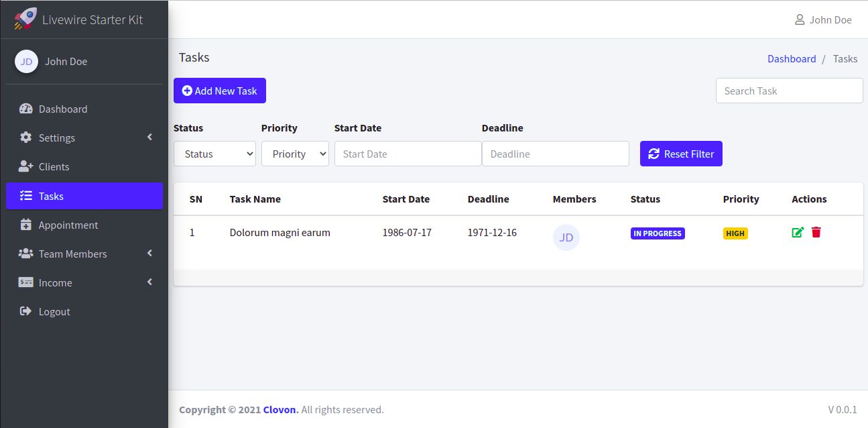This screenshot has width=868, height=428.
Task: Click the Add New Task button
Action: pyautogui.click(x=220, y=91)
